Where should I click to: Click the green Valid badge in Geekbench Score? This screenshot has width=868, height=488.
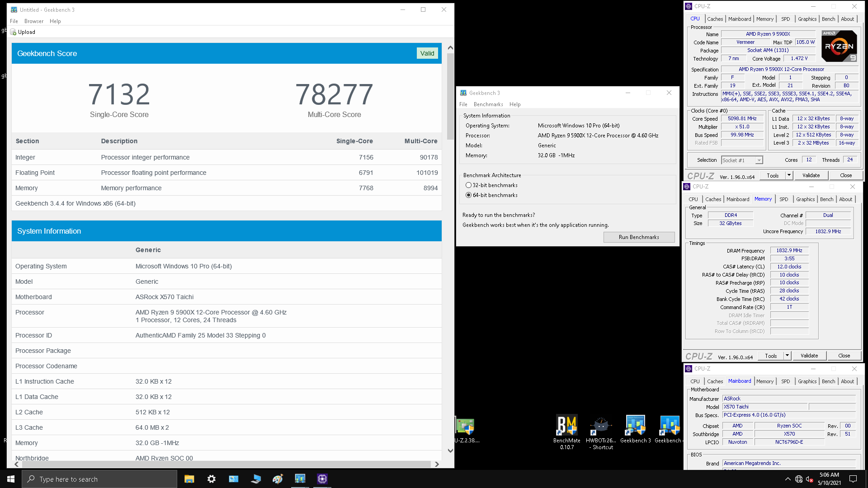pyautogui.click(x=427, y=53)
